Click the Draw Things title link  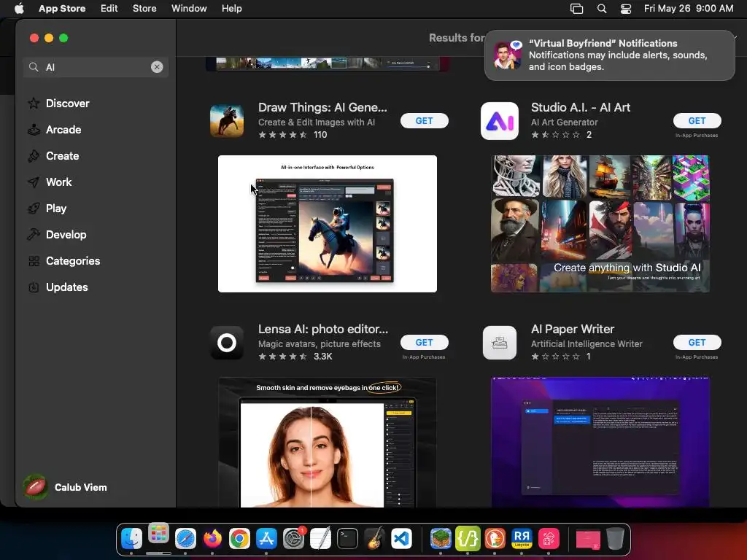(x=322, y=108)
